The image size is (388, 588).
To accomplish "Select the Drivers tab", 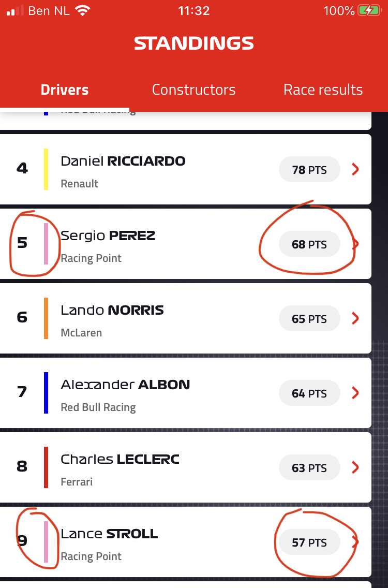I will (x=65, y=90).
